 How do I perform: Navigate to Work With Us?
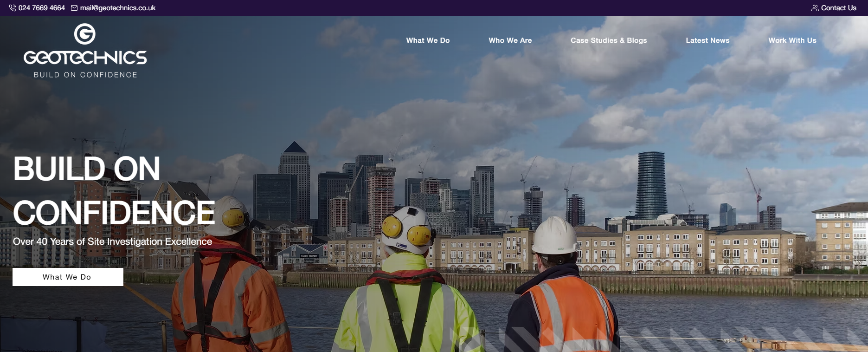[x=792, y=40]
